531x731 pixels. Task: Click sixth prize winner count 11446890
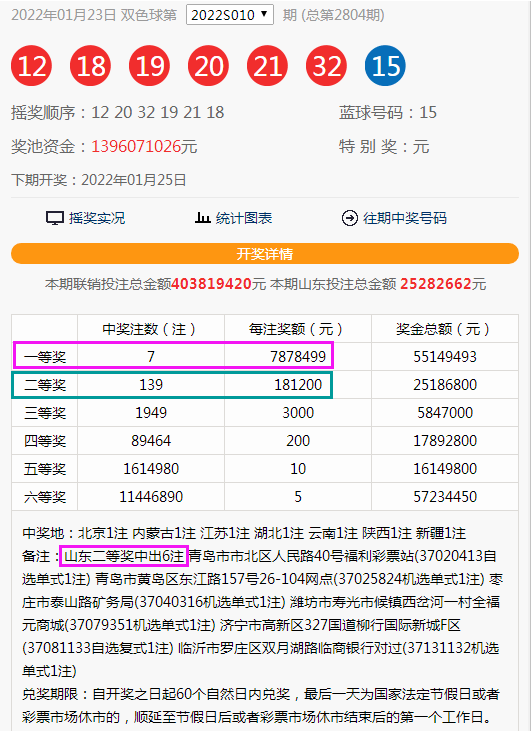[x=151, y=497]
